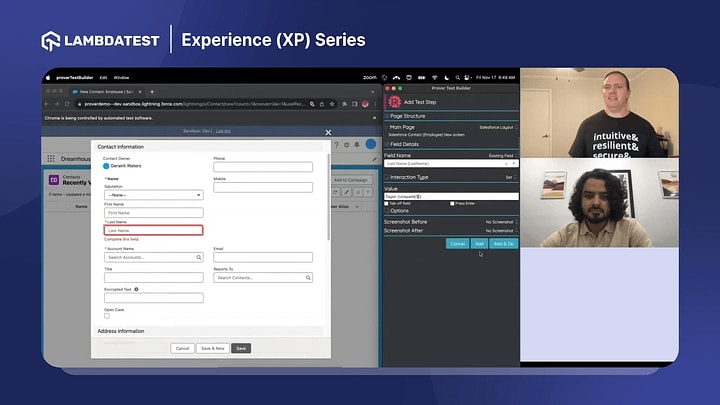Open Salesforce help question mark icon
The height and width of the screenshot is (405, 720).
click(x=336, y=145)
